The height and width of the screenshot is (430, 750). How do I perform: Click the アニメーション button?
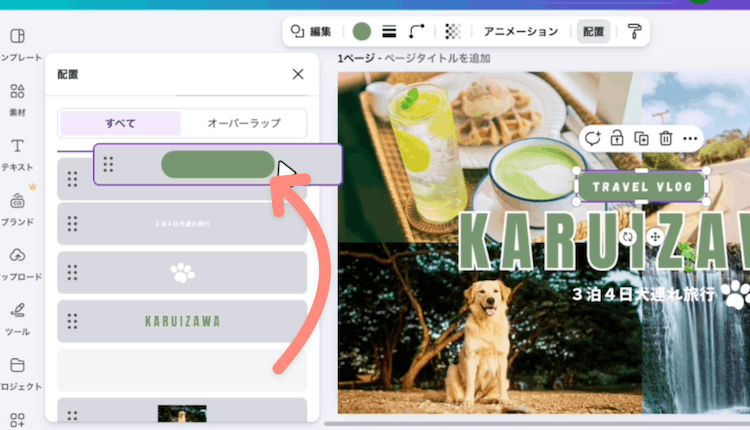point(521,32)
